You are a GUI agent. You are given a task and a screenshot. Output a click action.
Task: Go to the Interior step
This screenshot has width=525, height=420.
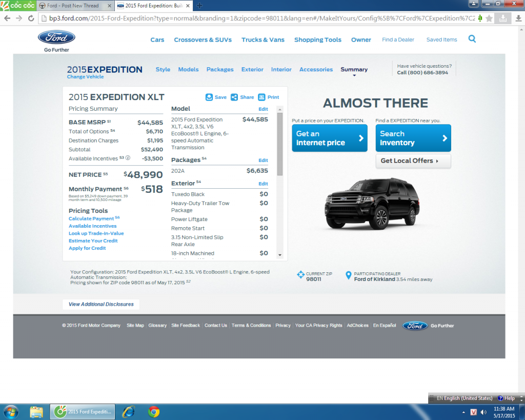281,69
